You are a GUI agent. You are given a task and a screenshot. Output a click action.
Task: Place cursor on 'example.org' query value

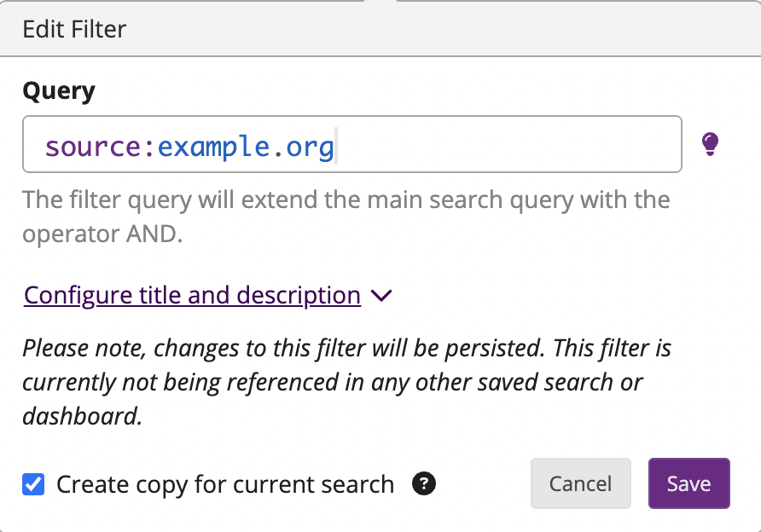pyautogui.click(x=246, y=147)
